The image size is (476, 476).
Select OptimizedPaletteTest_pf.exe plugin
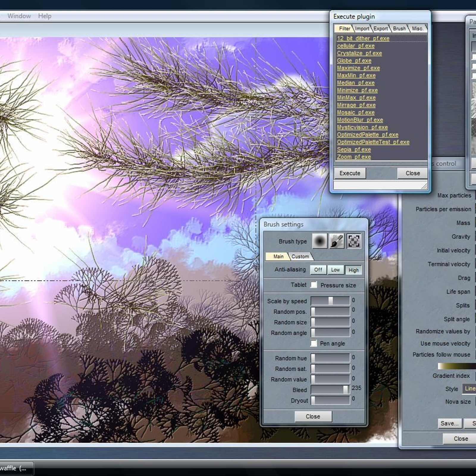[x=373, y=142]
